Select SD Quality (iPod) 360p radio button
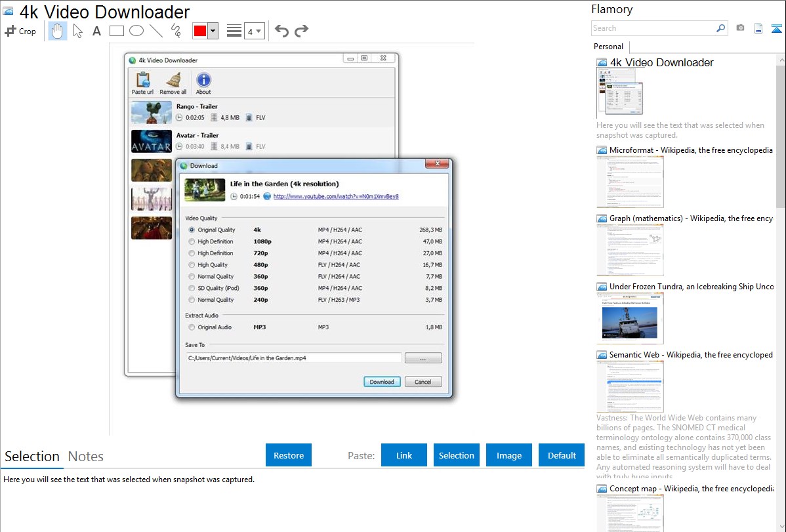786x532 pixels. pos(192,289)
